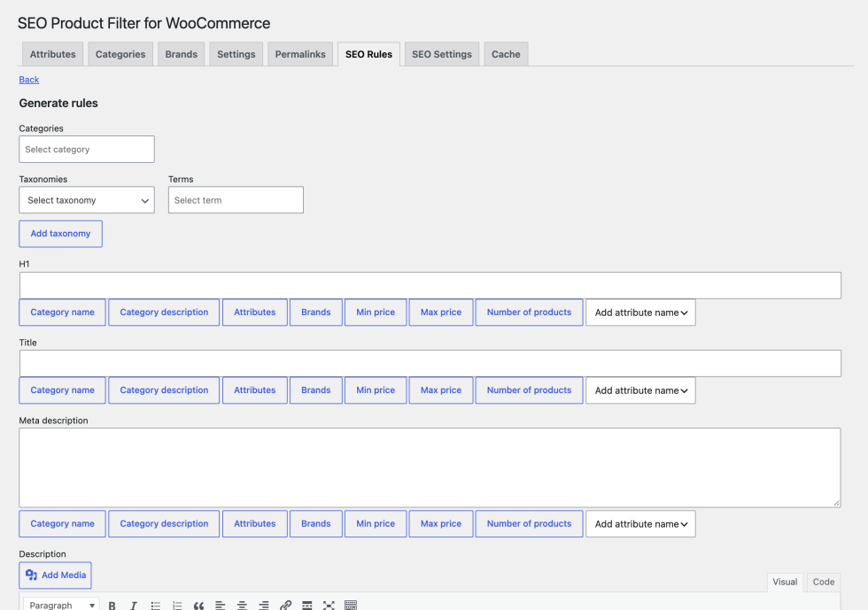Viewport: 868px width, 610px height.
Task: Click the Back link
Action: point(28,80)
